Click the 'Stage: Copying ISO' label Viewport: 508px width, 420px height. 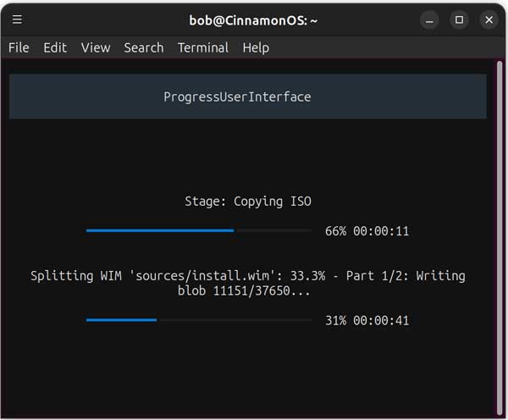tap(248, 202)
